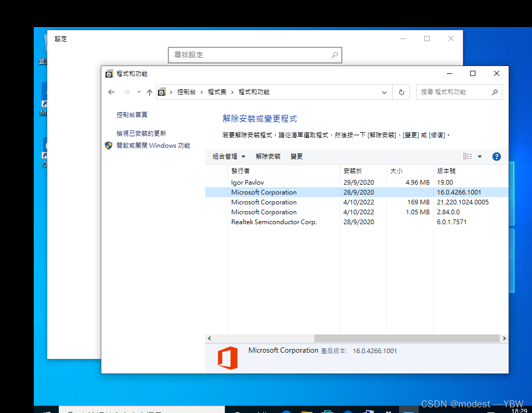Image resolution: width=532 pixels, height=413 pixels.
Task: Refresh the Programs and Features list
Action: click(402, 93)
